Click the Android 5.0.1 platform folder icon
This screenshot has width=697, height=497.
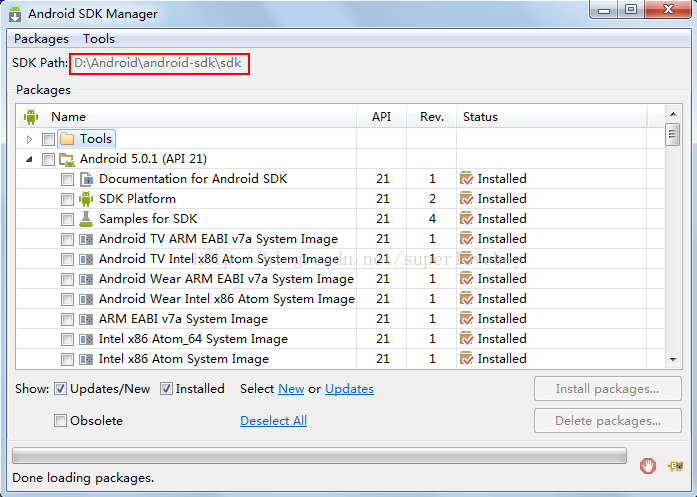coord(67,159)
